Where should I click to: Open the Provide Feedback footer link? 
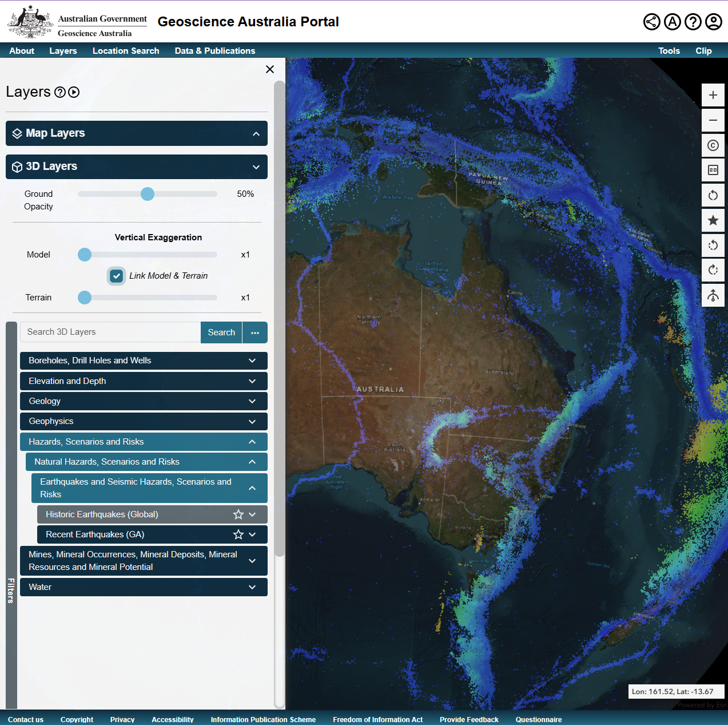pyautogui.click(x=469, y=719)
